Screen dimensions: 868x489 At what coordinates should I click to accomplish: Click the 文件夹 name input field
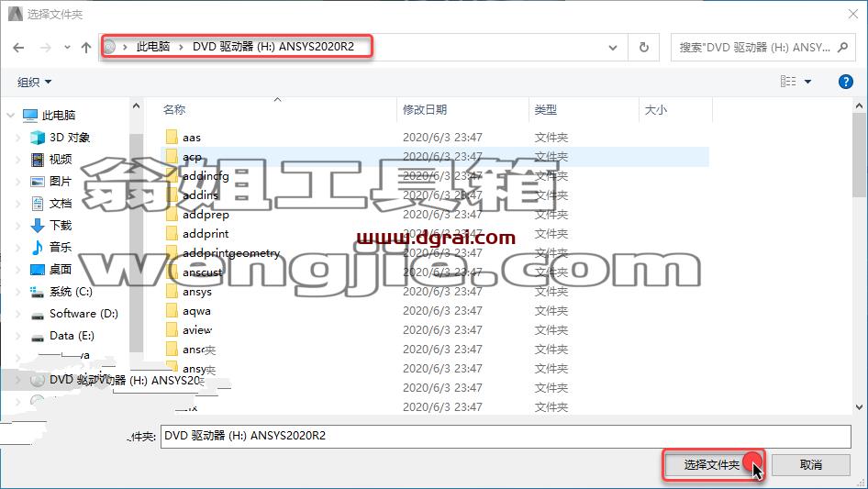(506, 436)
